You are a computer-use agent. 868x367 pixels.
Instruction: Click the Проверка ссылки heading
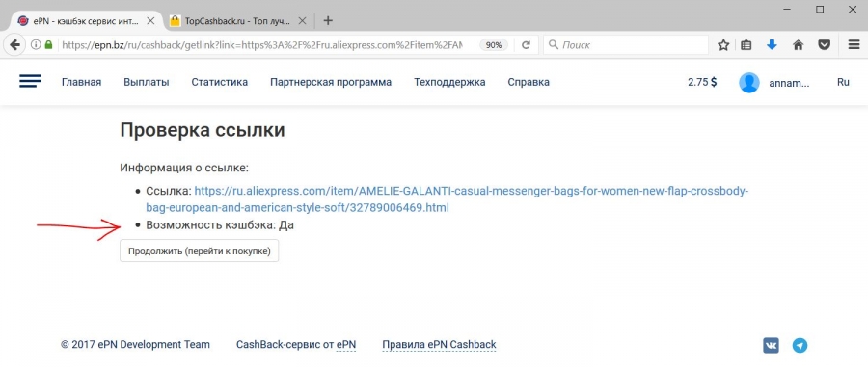point(203,130)
